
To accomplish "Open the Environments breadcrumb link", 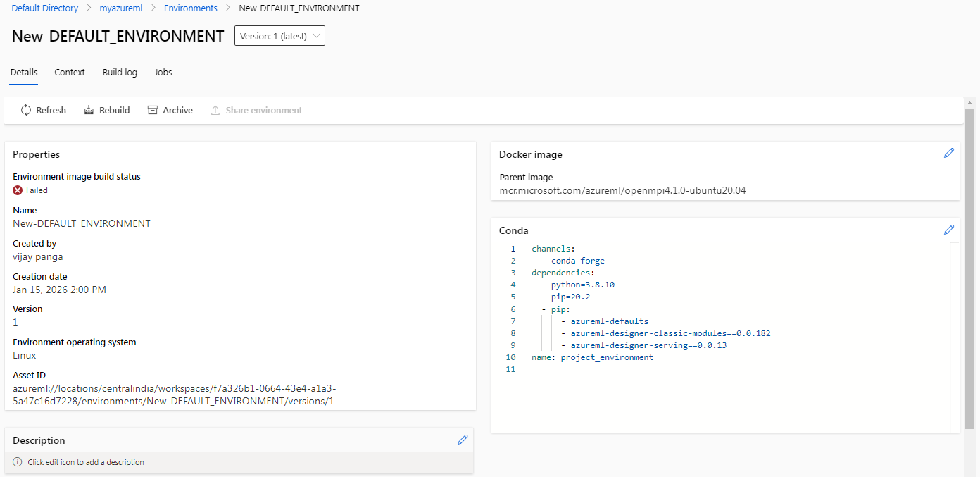I will click(190, 8).
